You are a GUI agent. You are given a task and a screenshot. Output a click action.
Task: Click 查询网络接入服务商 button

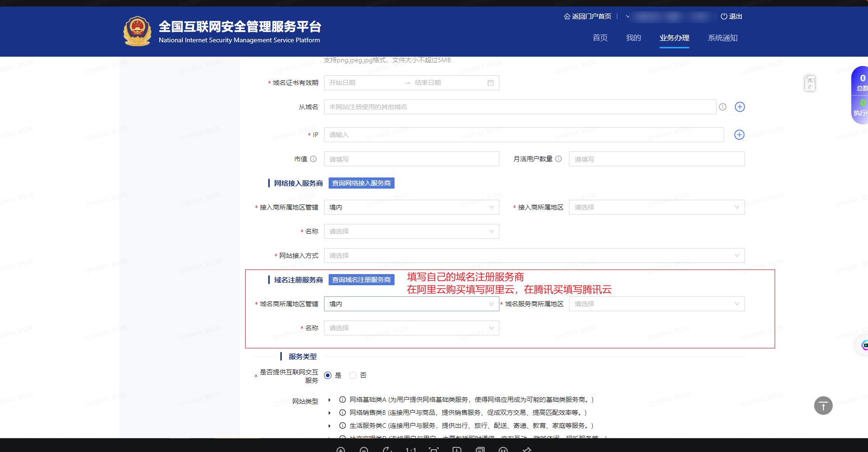coord(361,183)
